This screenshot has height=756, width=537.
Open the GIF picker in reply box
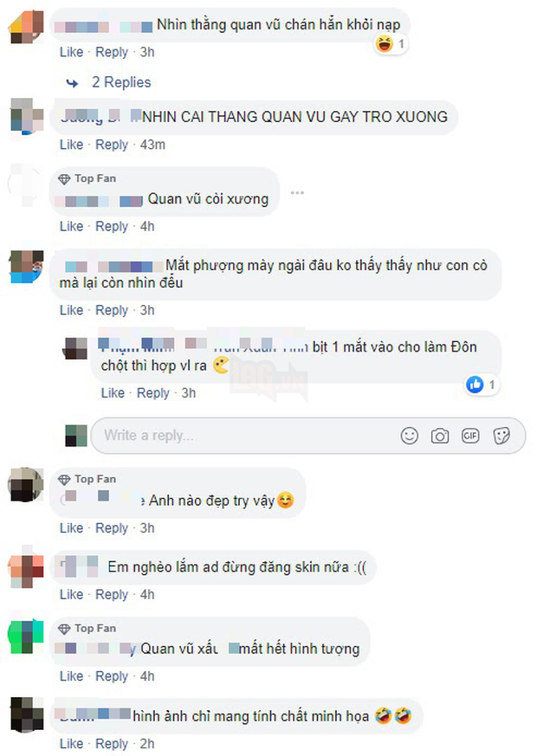[x=470, y=436]
